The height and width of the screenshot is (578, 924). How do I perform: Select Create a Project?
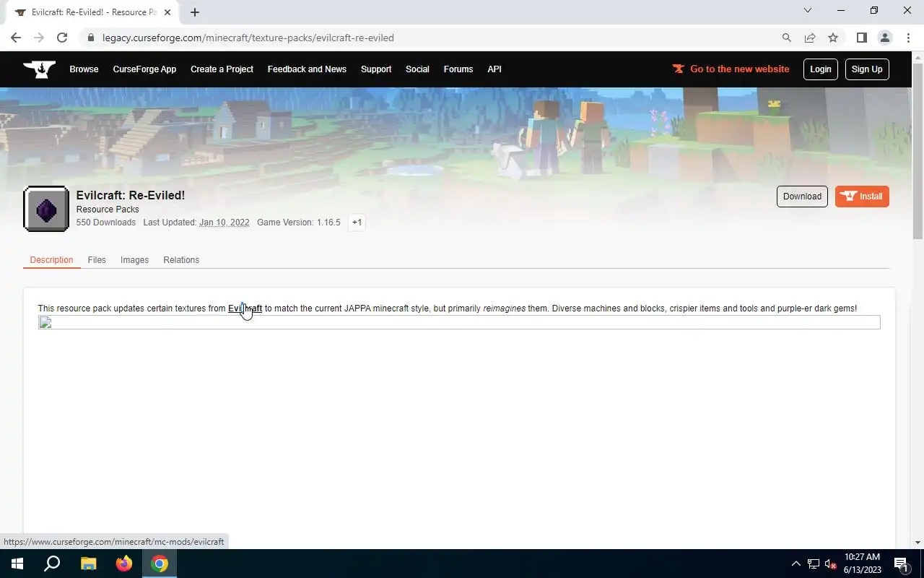point(222,69)
